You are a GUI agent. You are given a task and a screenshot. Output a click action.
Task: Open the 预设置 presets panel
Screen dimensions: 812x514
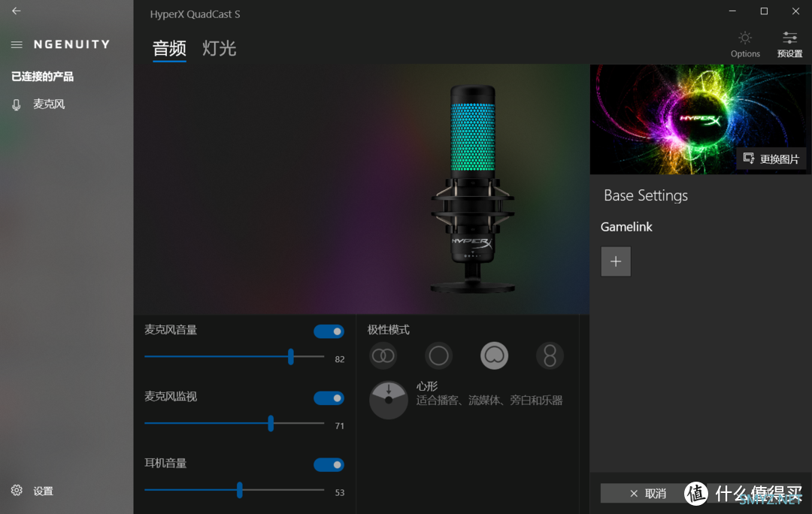point(789,44)
